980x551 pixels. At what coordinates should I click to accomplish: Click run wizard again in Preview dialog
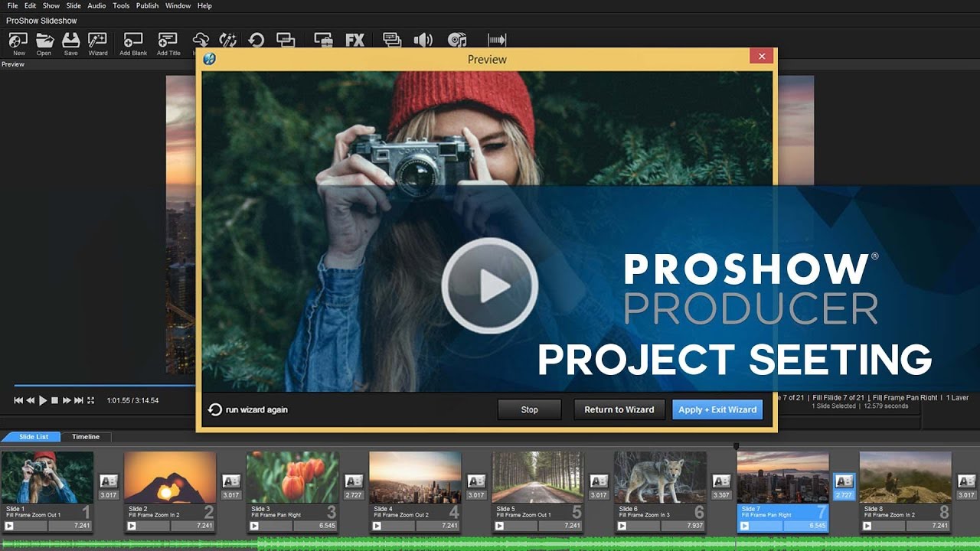point(248,409)
